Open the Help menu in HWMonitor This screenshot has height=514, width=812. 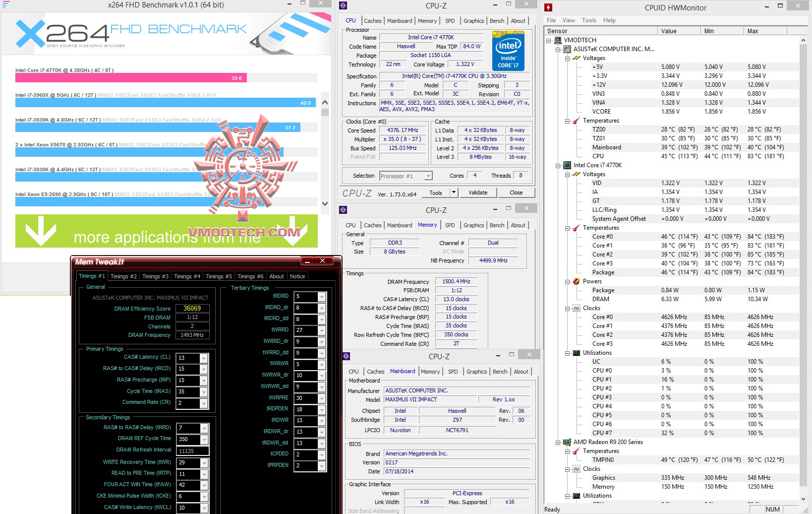tap(609, 20)
